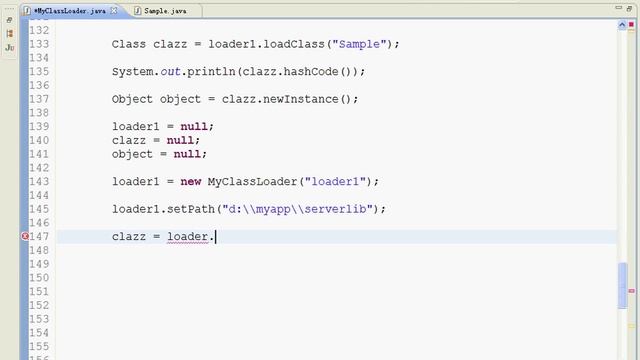Screen dimensions: 640x360
Task: Open the JUnit view from the left trim bar
Action: pos(9,48)
